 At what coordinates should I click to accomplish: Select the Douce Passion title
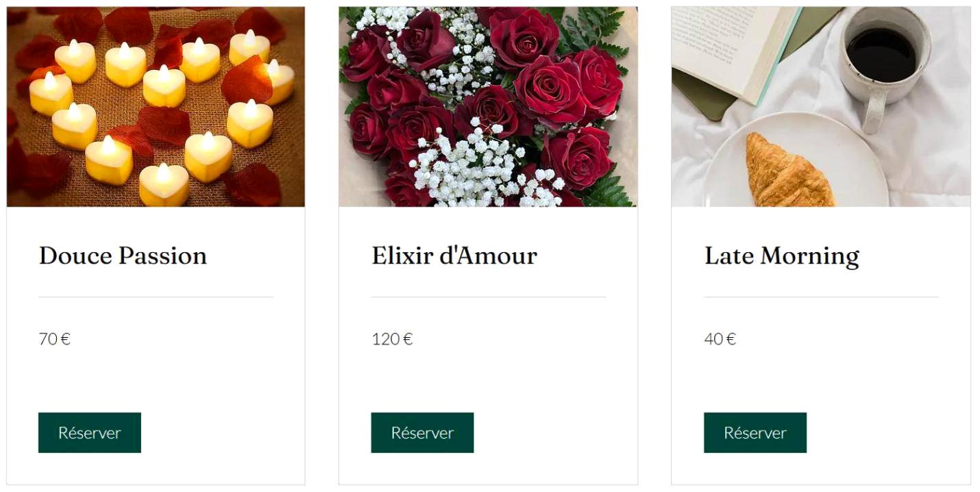click(123, 256)
